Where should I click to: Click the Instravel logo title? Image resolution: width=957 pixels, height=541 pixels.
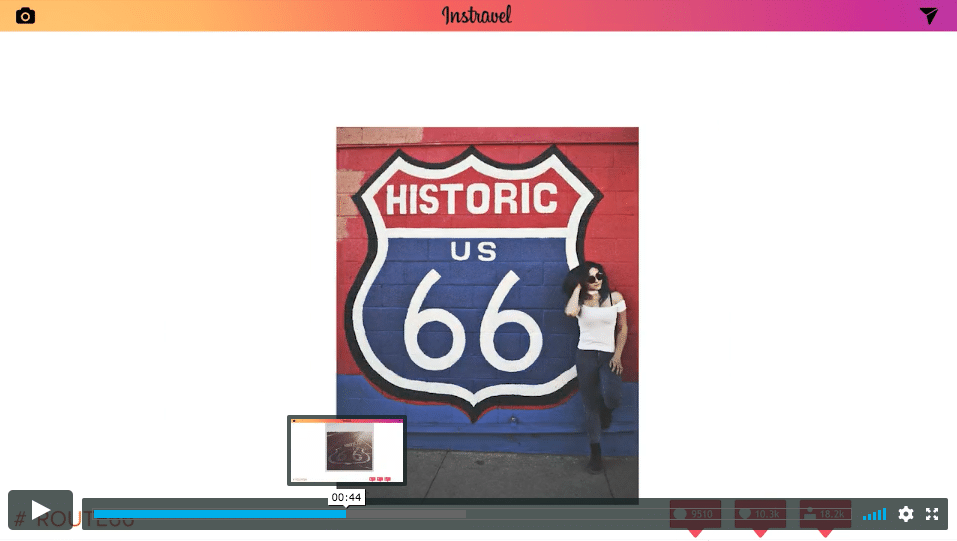477,15
